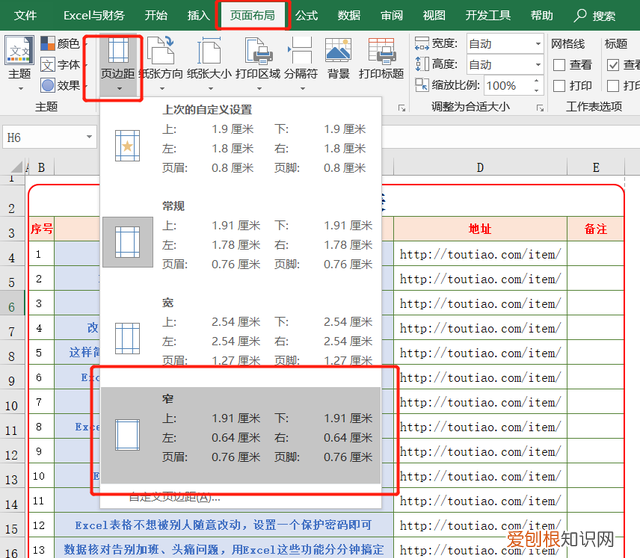Click the 页边距 margins button
Image resolution: width=640 pixels, height=558 pixels.
[x=118, y=64]
